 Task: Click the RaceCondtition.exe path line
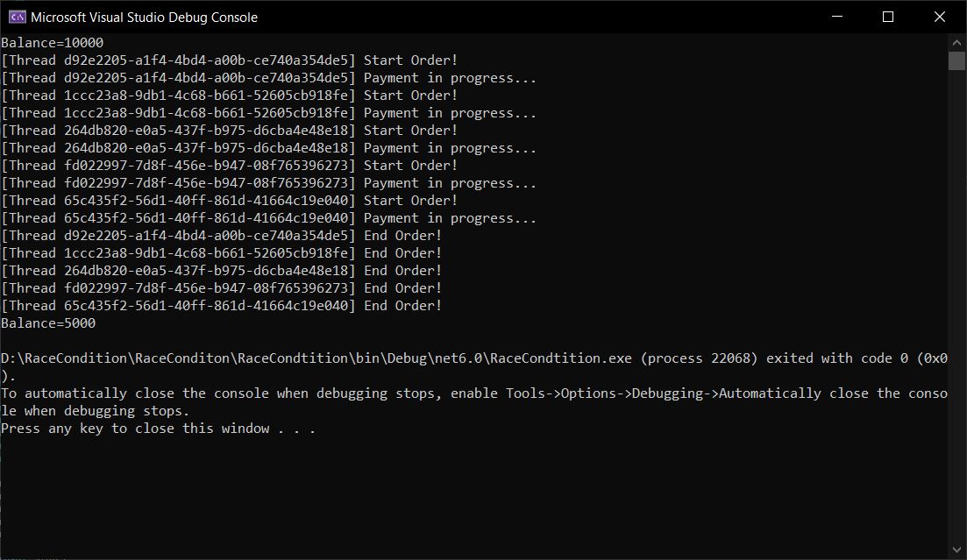pos(473,358)
